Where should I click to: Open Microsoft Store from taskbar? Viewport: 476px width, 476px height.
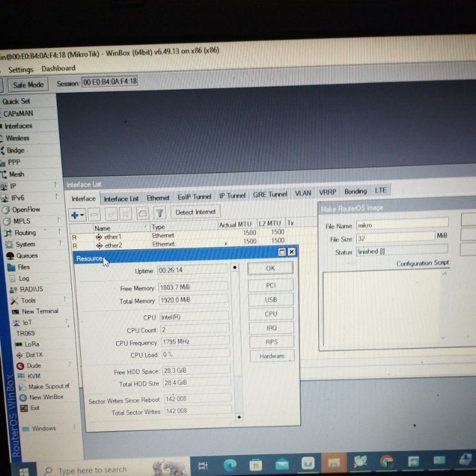[256, 465]
